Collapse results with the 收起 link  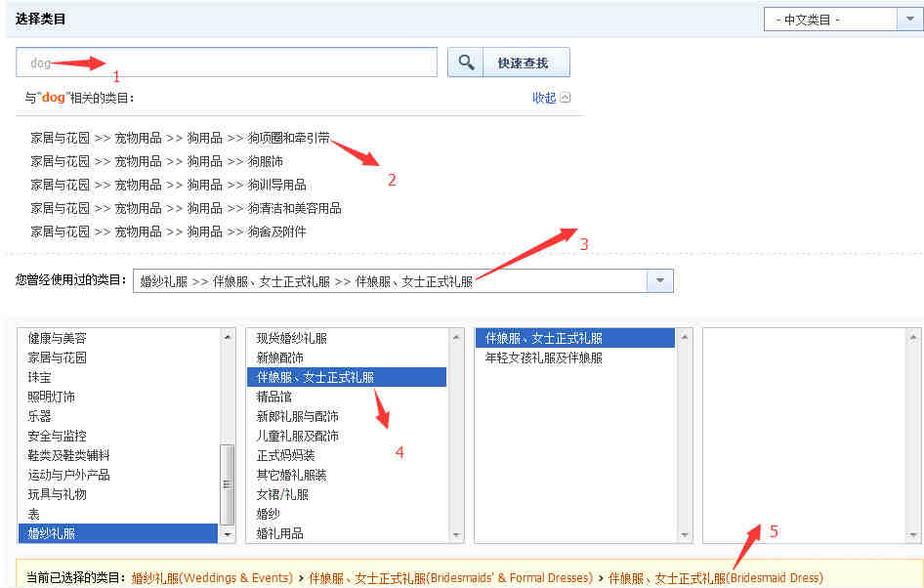tap(544, 98)
